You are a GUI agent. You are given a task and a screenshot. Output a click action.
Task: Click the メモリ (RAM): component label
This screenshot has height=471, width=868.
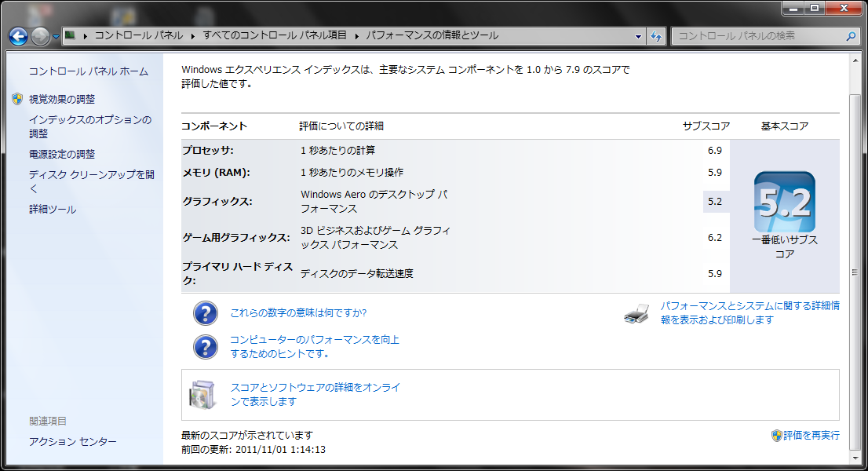click(x=217, y=173)
